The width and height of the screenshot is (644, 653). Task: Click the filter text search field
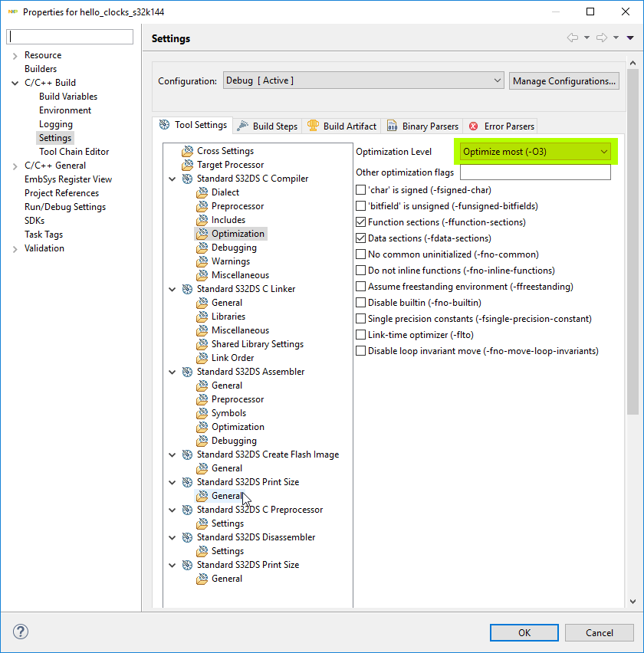70,37
